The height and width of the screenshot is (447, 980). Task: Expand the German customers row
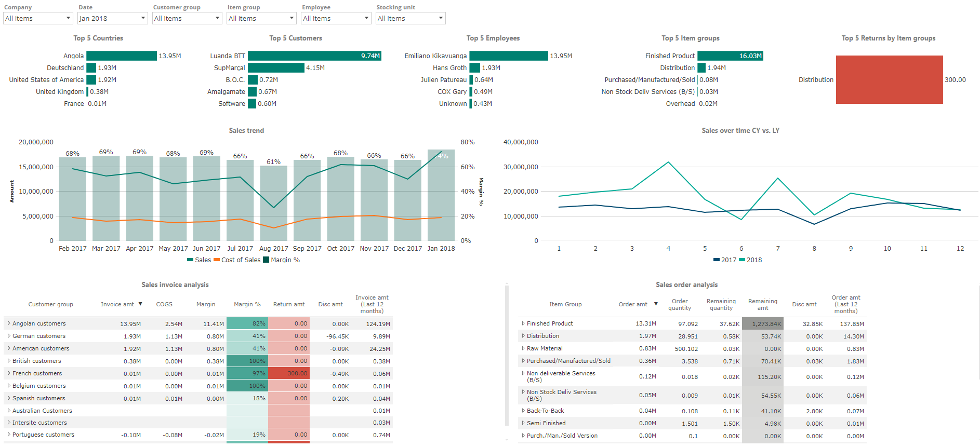tap(9, 336)
